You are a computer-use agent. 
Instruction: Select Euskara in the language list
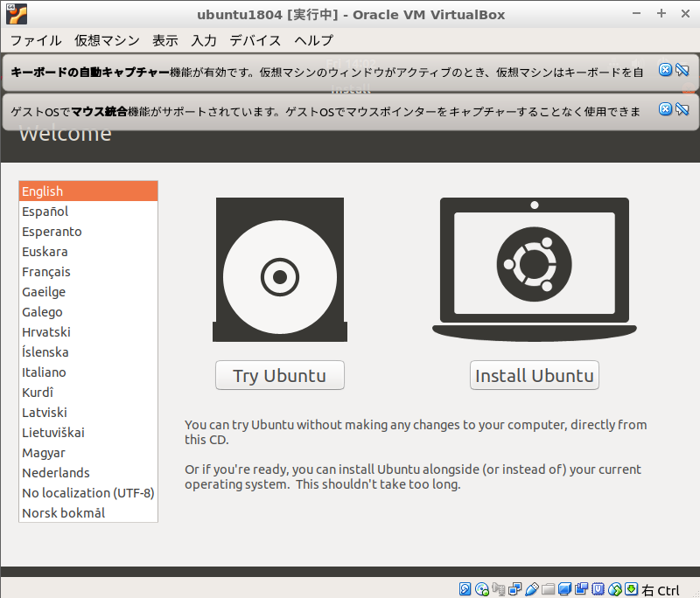[x=88, y=252]
